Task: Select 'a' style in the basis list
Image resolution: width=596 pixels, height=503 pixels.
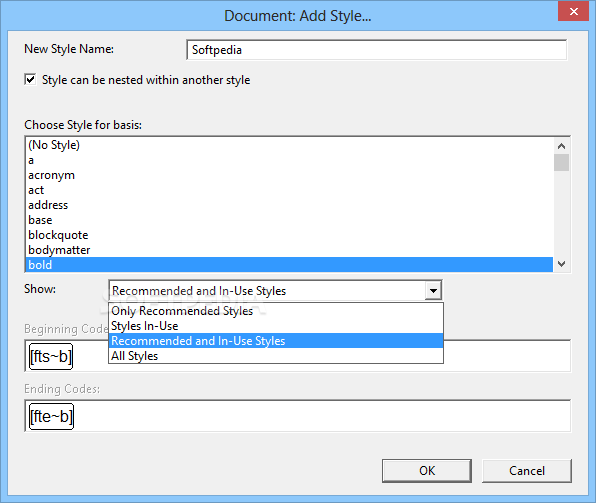Action: (289, 160)
